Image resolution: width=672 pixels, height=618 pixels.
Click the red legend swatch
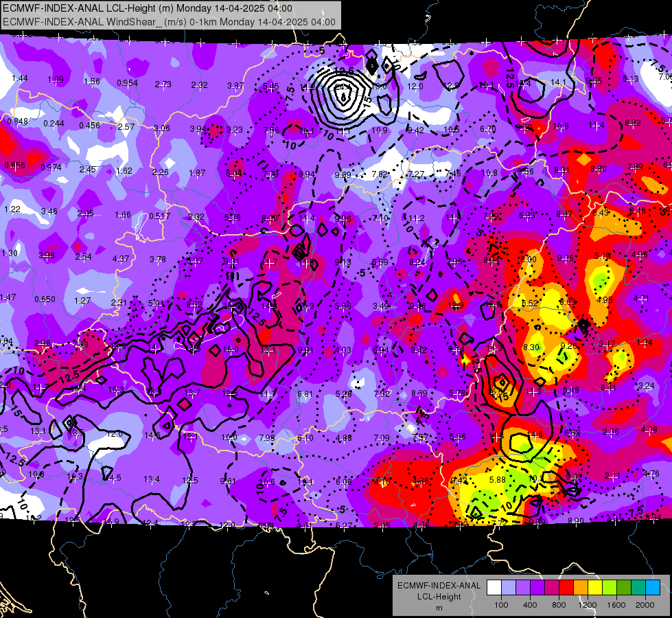coord(566,588)
